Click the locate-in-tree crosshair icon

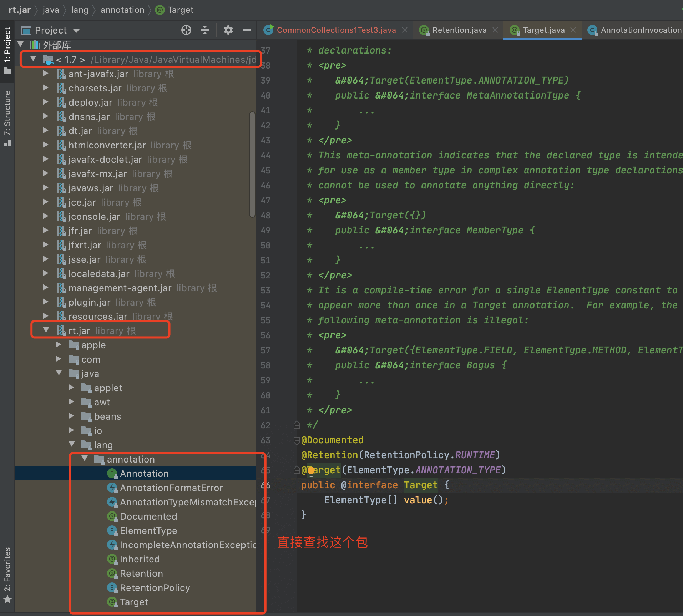coord(186,30)
